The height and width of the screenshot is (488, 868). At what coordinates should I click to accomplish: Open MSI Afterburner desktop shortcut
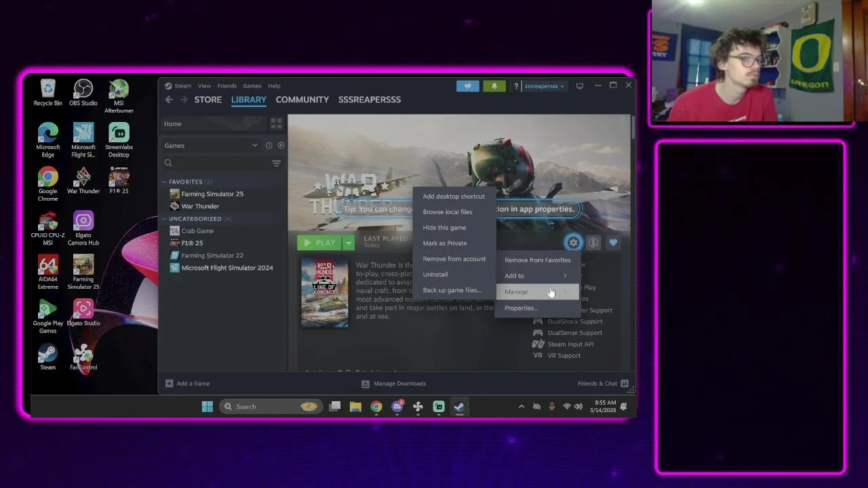point(119,96)
